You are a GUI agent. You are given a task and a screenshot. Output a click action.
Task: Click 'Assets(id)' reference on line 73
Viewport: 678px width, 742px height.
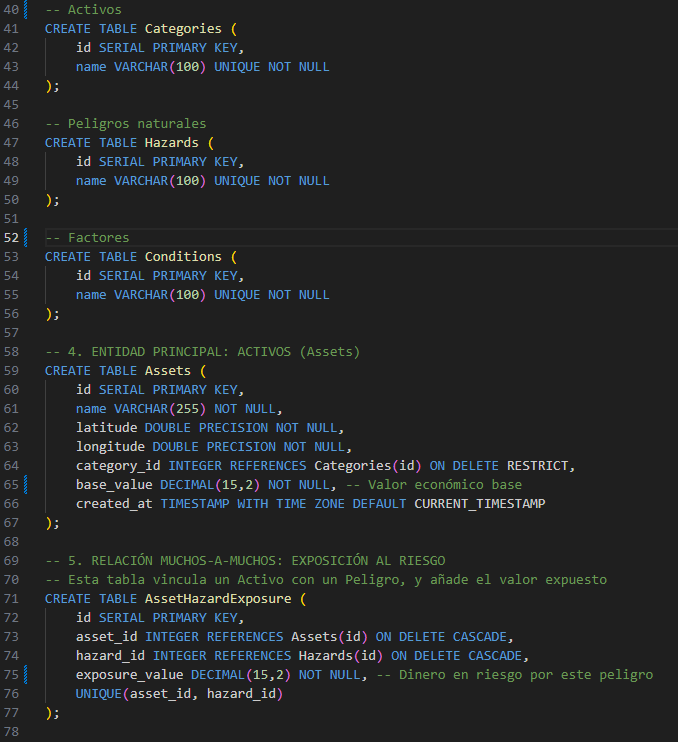click(329, 637)
